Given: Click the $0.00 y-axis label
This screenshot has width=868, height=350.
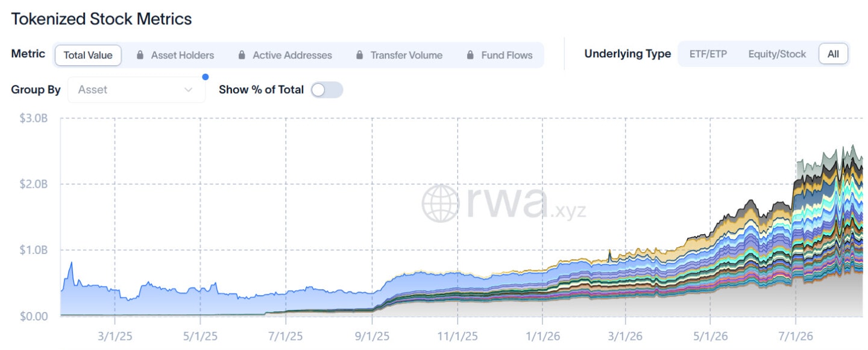Looking at the screenshot, I should [x=33, y=316].
